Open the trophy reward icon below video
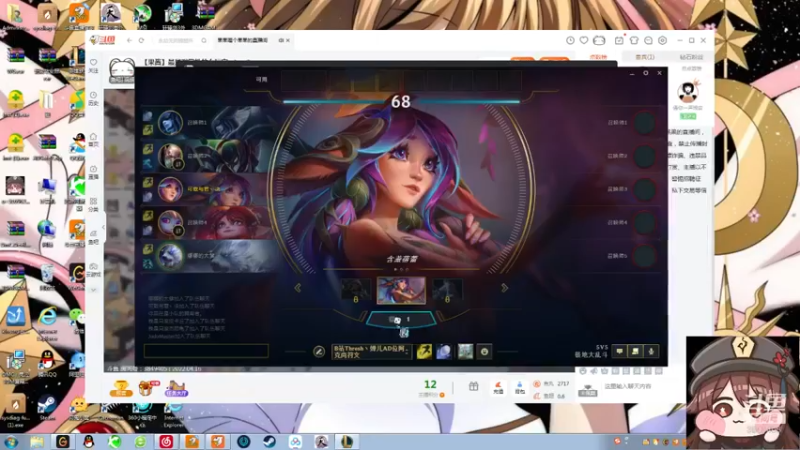This screenshot has width=800, height=450. [x=121, y=389]
